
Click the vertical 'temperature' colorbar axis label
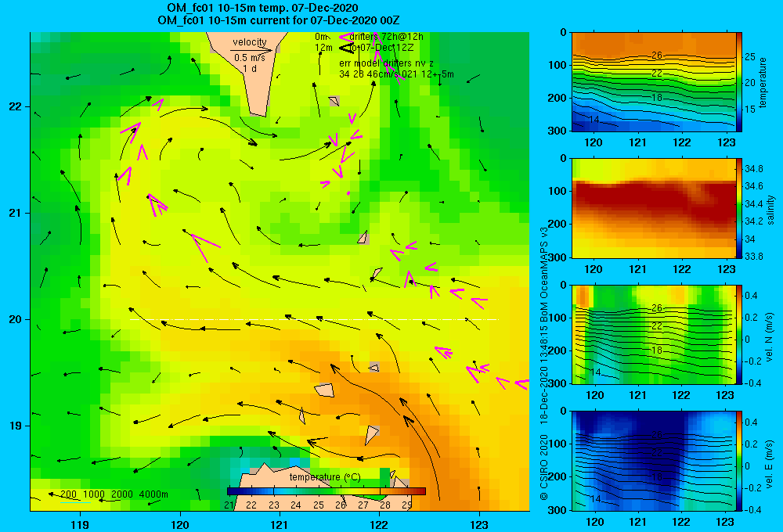pos(763,82)
